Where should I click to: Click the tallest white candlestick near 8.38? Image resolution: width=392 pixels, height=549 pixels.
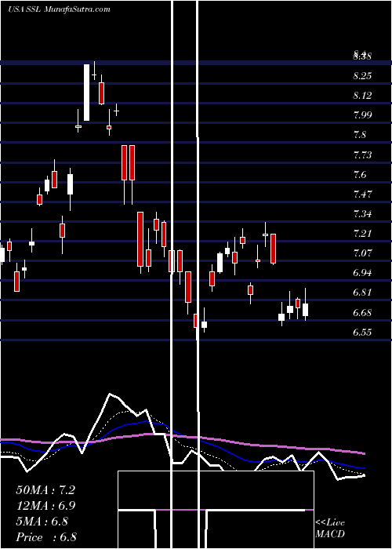pyautogui.click(x=86, y=93)
